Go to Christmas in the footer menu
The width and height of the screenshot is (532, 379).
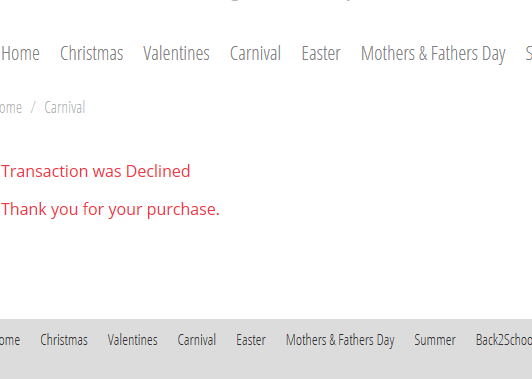pyautogui.click(x=64, y=340)
